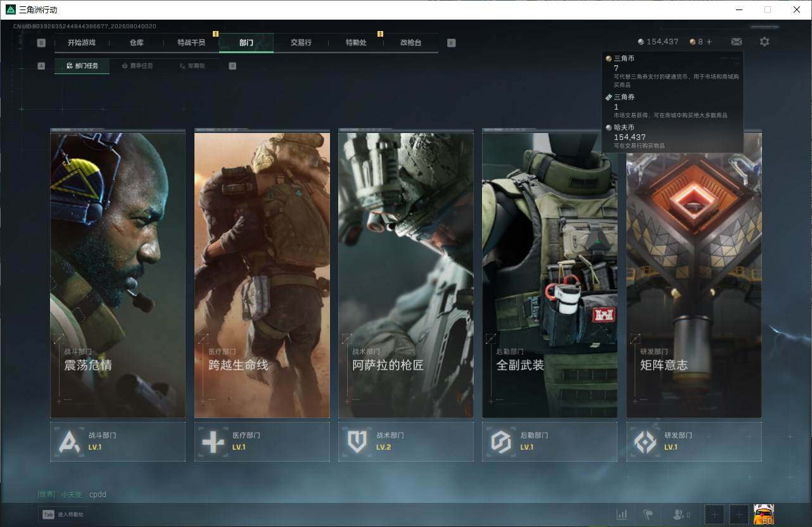Click the A key hint before 部门任务
Viewport: 812px width, 527px height.
tap(41, 66)
